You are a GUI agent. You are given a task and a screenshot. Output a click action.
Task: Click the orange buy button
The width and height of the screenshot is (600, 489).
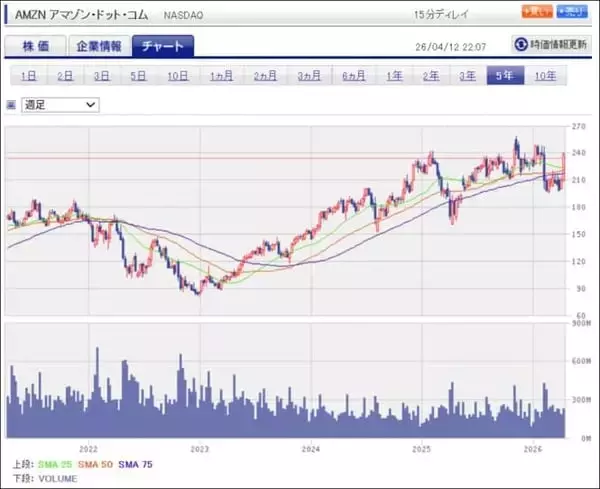coord(537,11)
